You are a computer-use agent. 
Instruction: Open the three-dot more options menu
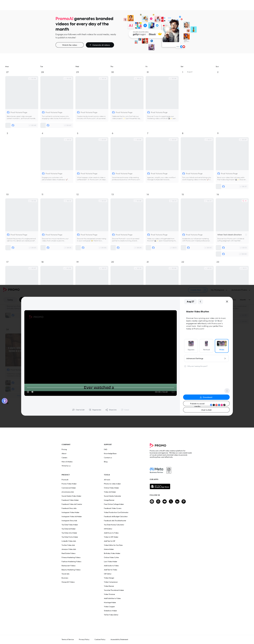click(227, 391)
